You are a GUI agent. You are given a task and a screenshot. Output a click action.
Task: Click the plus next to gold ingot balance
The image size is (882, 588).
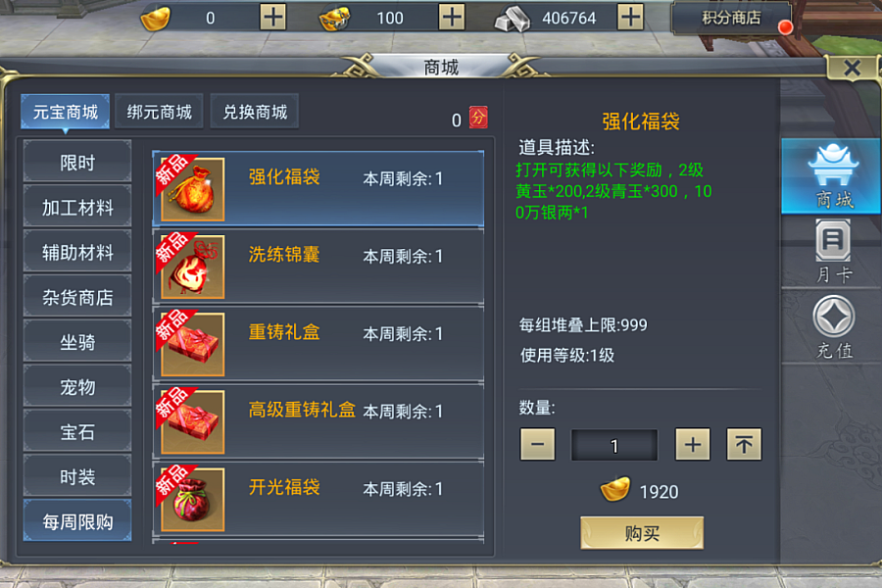(272, 18)
